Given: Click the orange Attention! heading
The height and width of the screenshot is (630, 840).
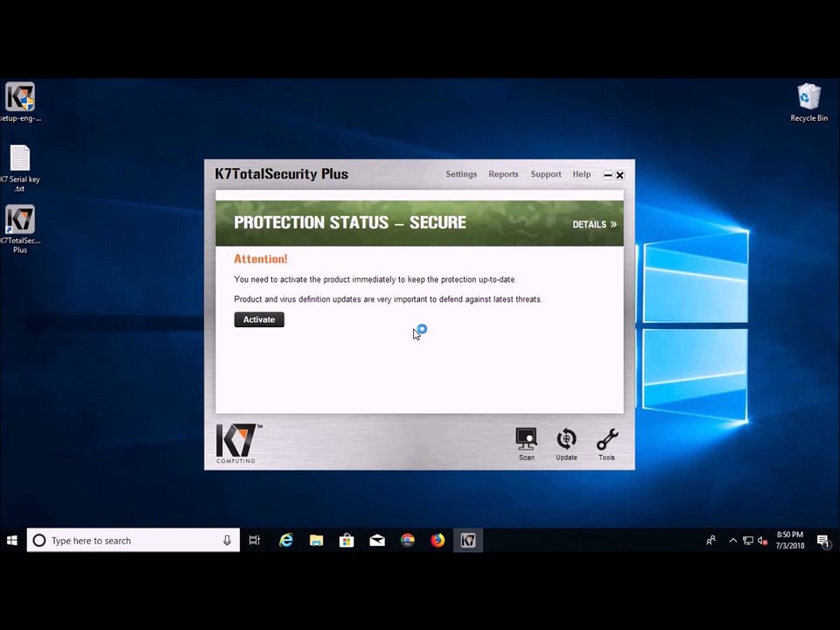Looking at the screenshot, I should click(x=261, y=259).
